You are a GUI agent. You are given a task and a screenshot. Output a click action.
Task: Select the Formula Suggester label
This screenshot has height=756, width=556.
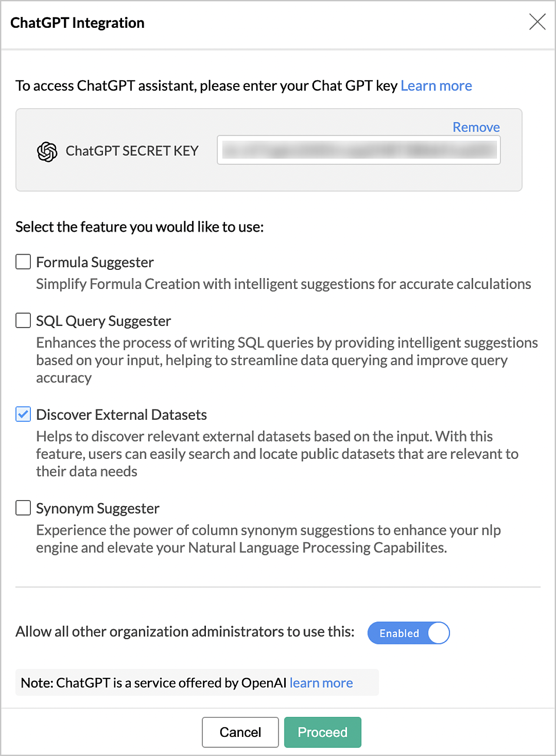(x=95, y=262)
